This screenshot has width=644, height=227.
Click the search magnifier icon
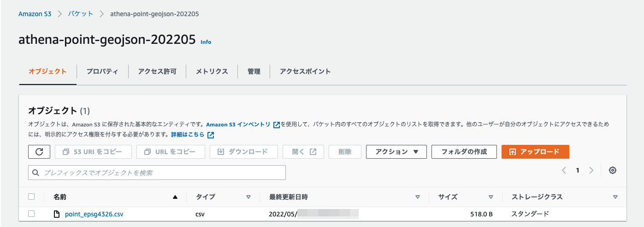point(36,173)
